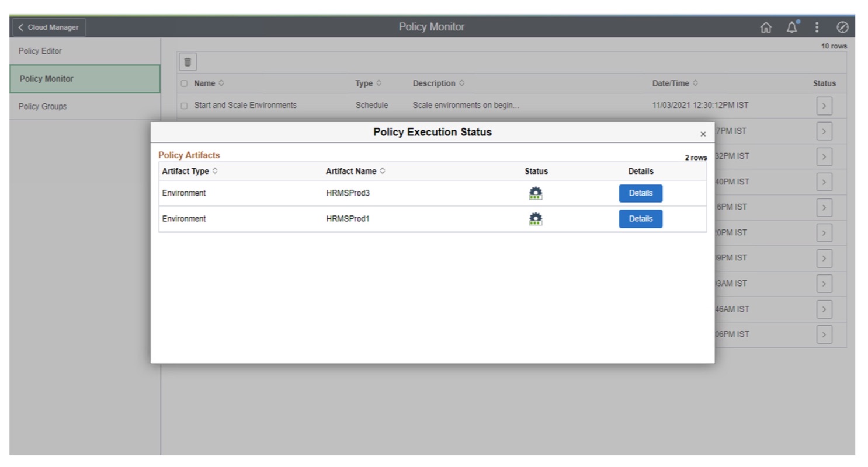Screen dimensions: 868x467
Task: Open the NavBar compass icon
Action: (x=842, y=27)
